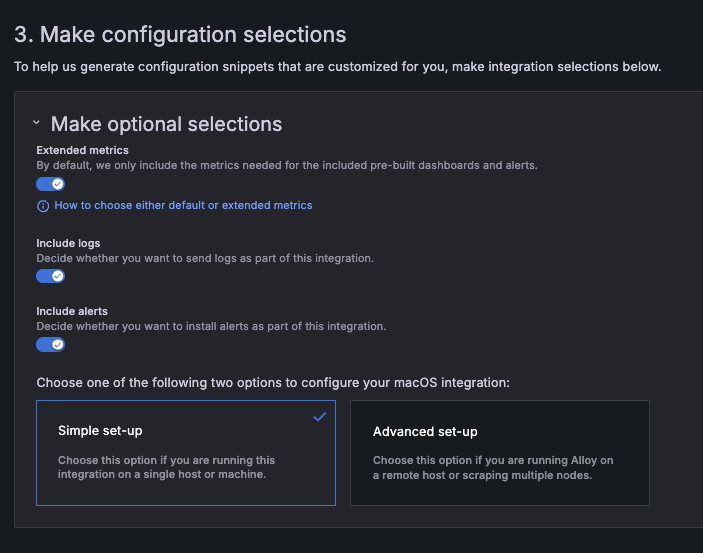Toggle the Include alerts switch

pyautogui.click(x=51, y=344)
